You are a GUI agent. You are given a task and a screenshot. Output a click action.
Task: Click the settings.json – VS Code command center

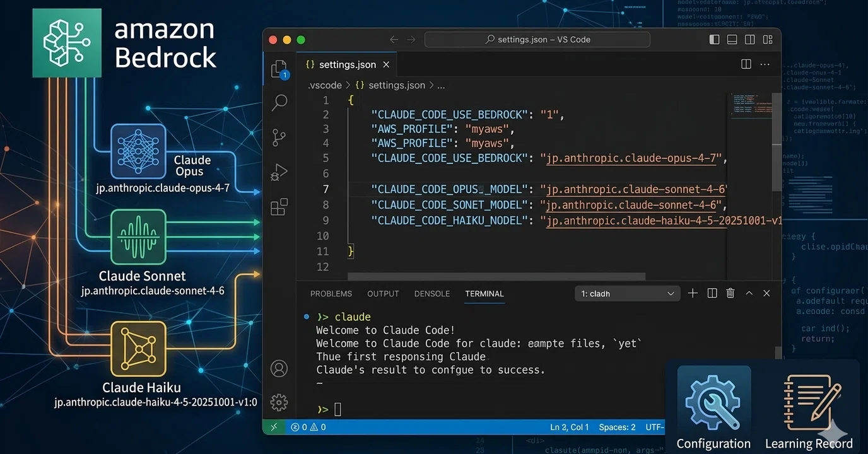click(537, 39)
